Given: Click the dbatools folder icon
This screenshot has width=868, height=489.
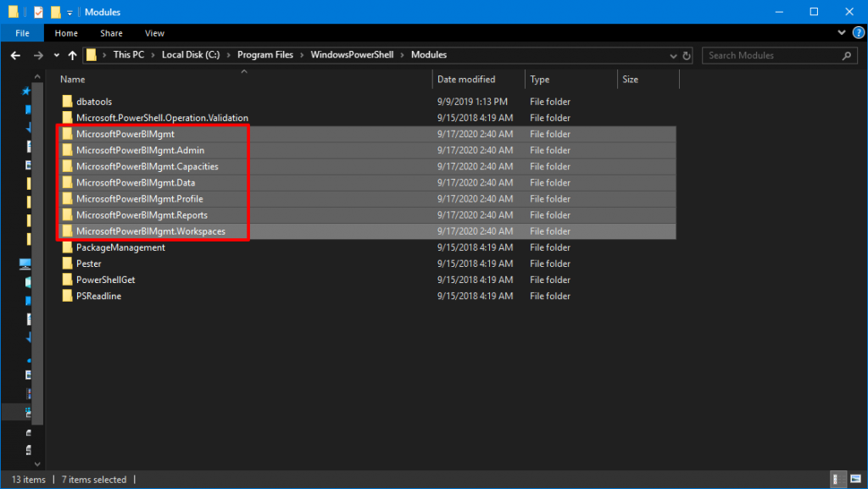Looking at the screenshot, I should 68,101.
